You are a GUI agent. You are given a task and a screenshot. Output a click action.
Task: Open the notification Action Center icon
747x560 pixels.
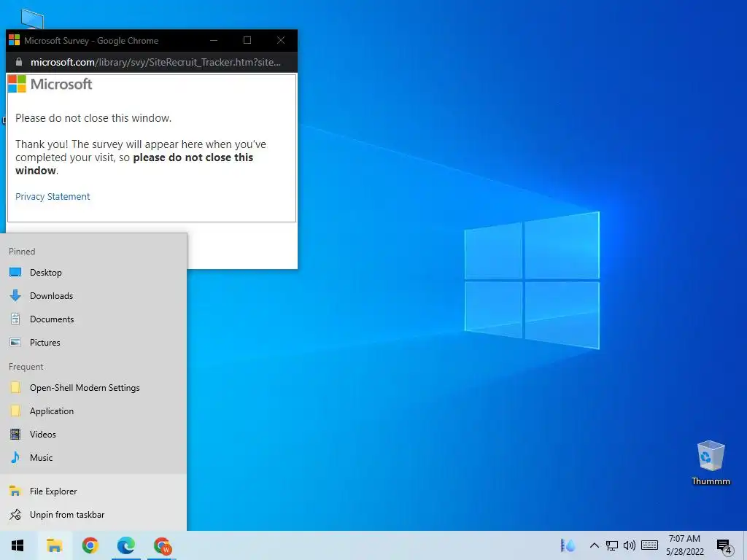[724, 546]
